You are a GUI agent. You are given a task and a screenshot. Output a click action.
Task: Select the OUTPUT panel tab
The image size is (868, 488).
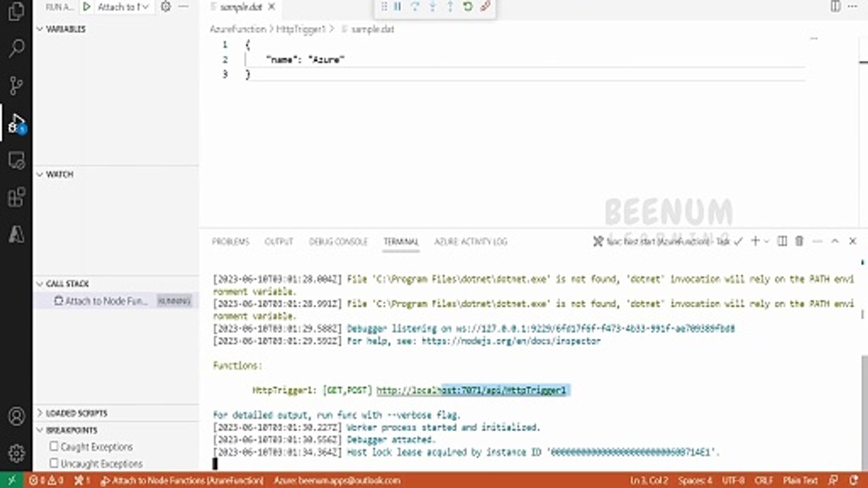click(x=279, y=241)
